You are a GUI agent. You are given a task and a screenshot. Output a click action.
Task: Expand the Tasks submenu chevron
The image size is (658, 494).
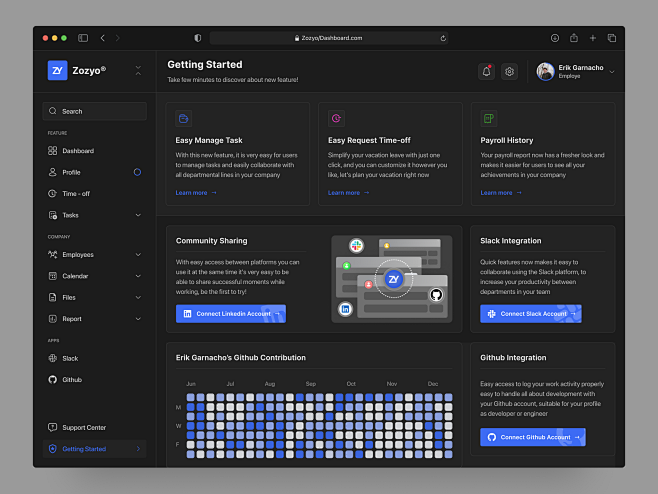tap(138, 215)
